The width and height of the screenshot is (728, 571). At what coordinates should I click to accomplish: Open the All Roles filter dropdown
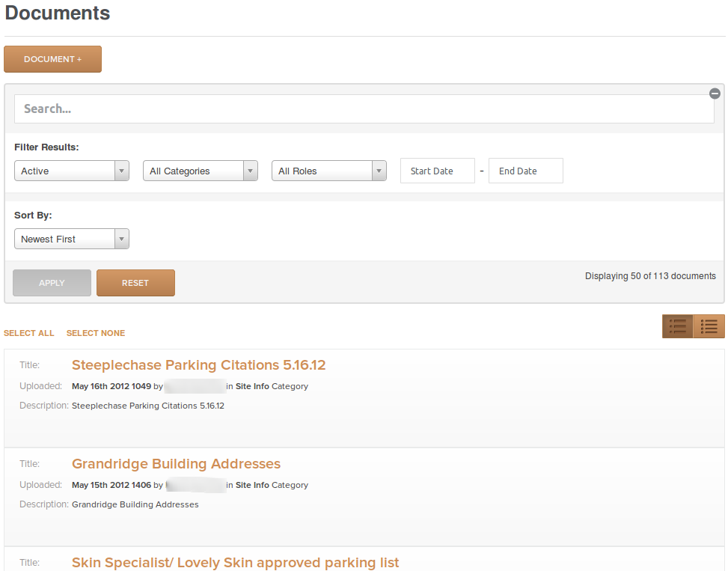point(328,171)
